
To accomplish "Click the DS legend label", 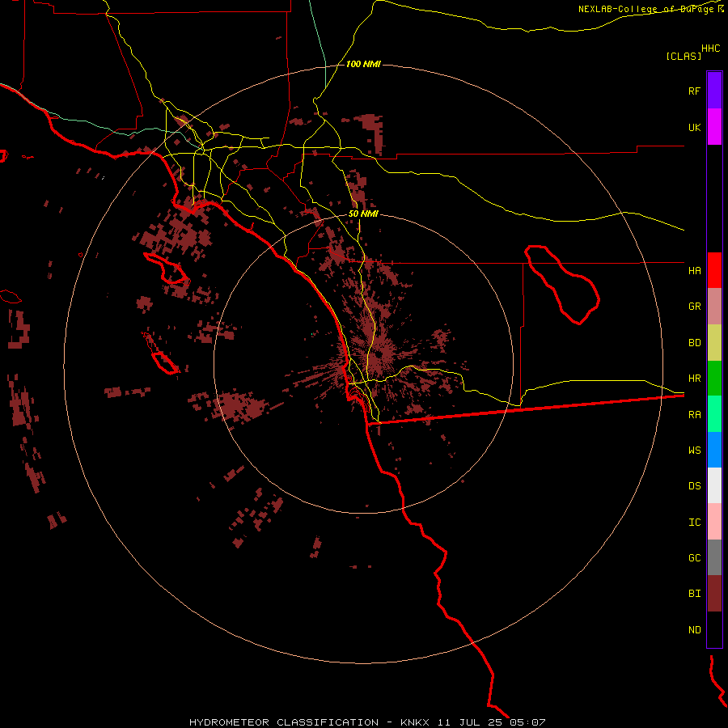I will [x=694, y=485].
